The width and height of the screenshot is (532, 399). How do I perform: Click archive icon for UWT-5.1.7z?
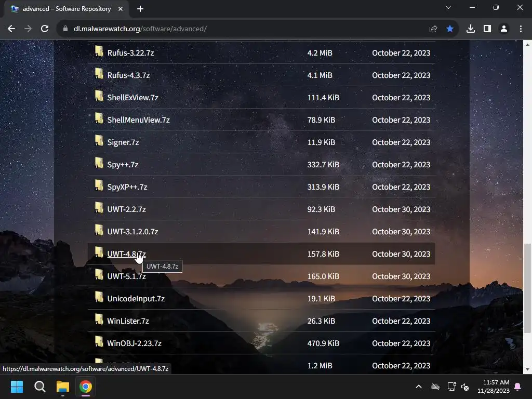[x=99, y=275]
